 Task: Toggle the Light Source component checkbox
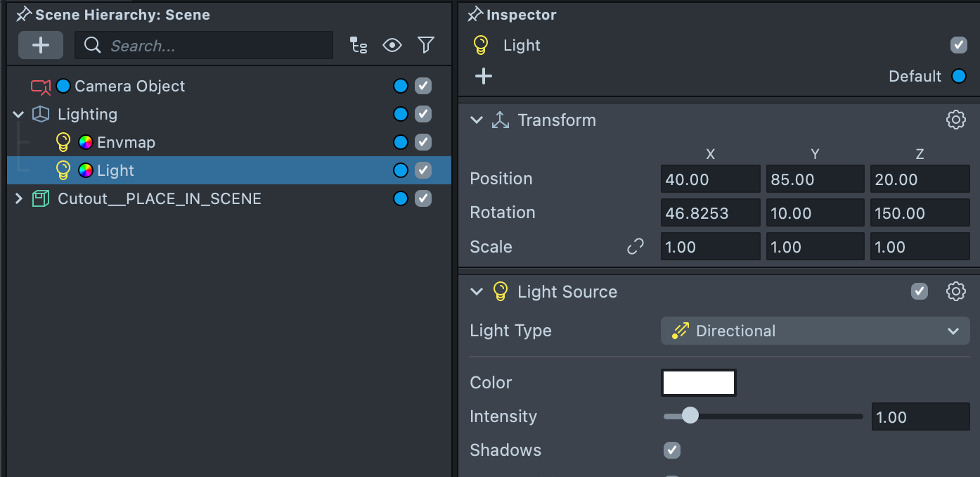[x=919, y=292]
